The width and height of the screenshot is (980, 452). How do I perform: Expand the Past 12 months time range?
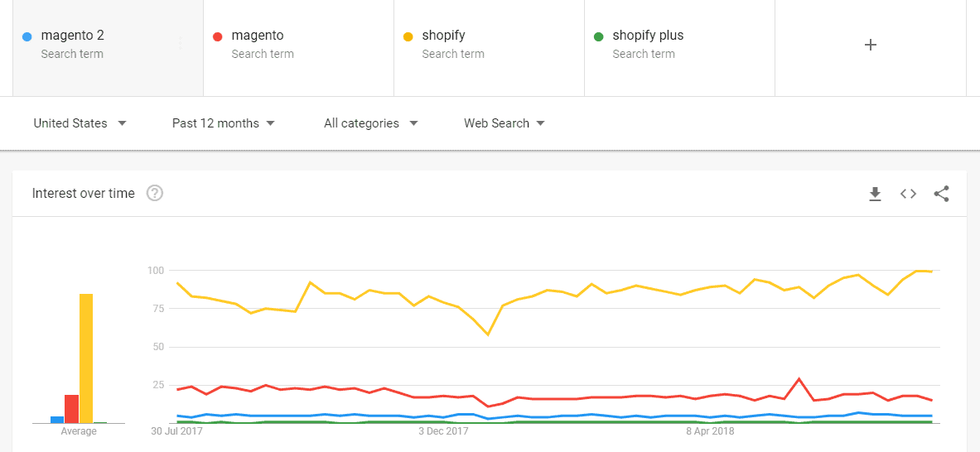pyautogui.click(x=223, y=123)
